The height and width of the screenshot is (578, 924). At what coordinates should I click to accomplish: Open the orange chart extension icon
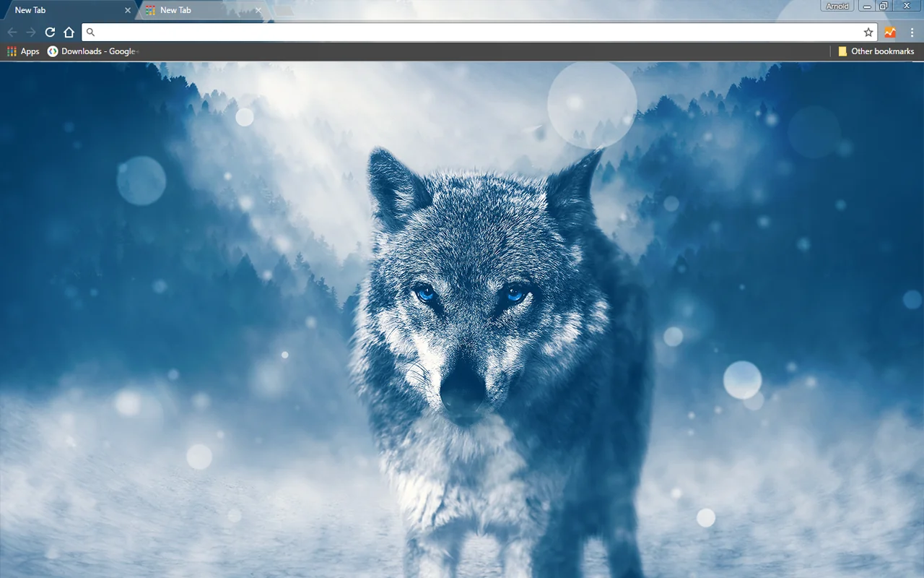(x=890, y=32)
